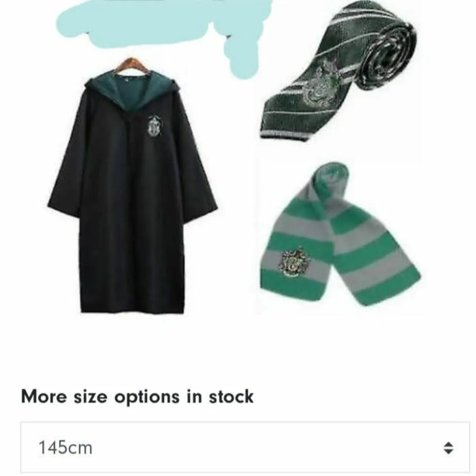
Task: Open the 145cm size dropdown
Action: (x=245, y=448)
